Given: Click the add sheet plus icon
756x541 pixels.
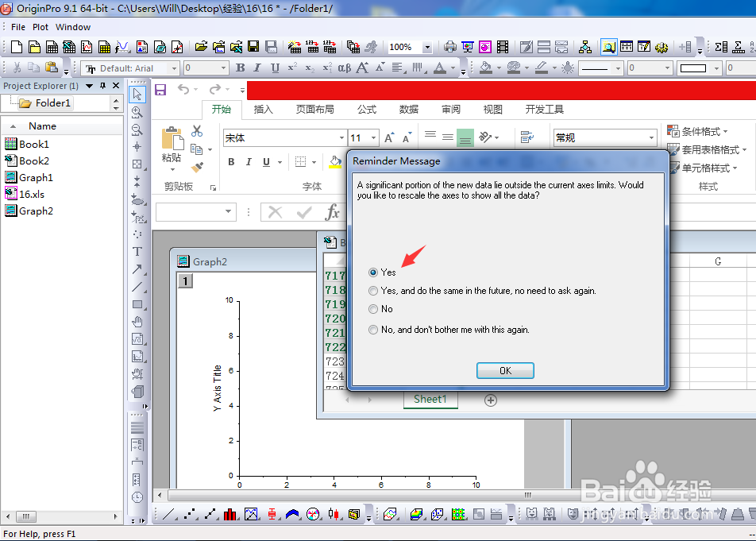Looking at the screenshot, I should pos(490,400).
